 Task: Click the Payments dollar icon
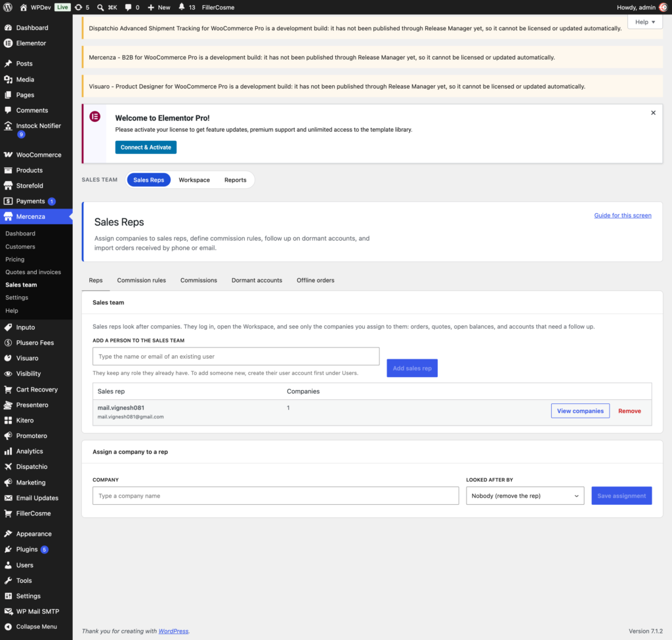(8, 201)
